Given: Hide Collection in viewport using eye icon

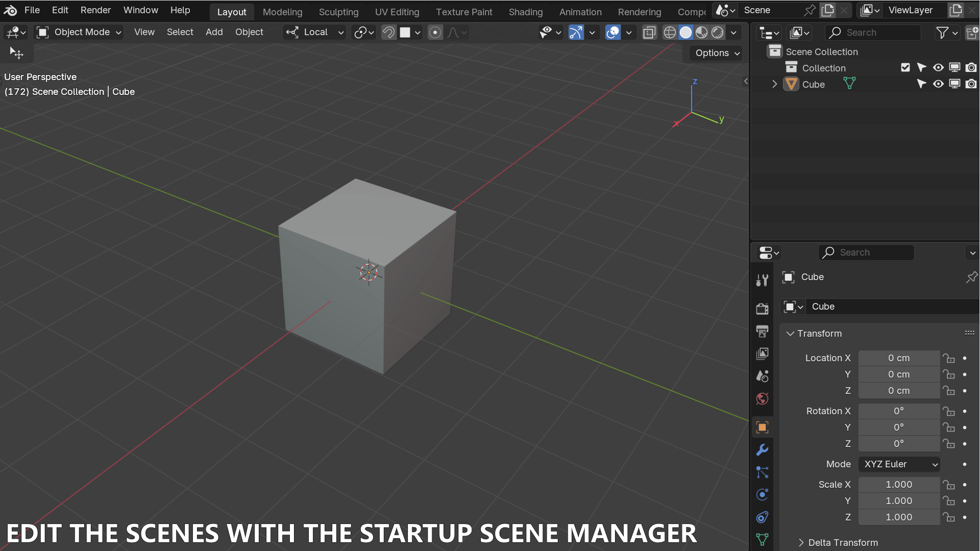Looking at the screenshot, I should click(938, 67).
